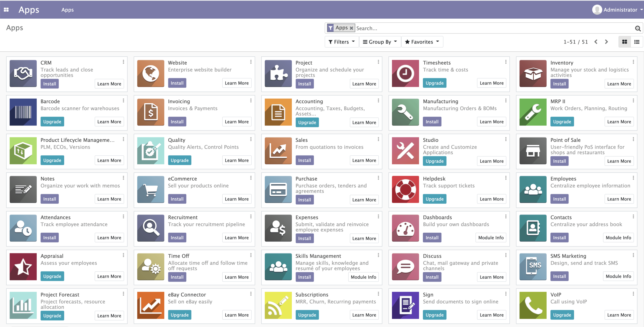
Task: Remove the Apps filter tag
Action: 351,28
